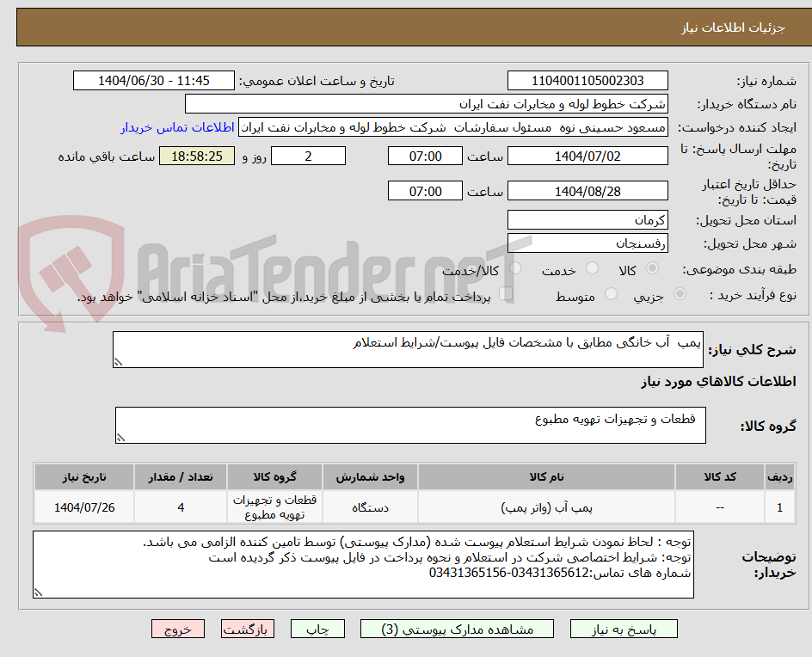Select the کالا radio button
This screenshot has height=657, width=812.
pyautogui.click(x=653, y=268)
